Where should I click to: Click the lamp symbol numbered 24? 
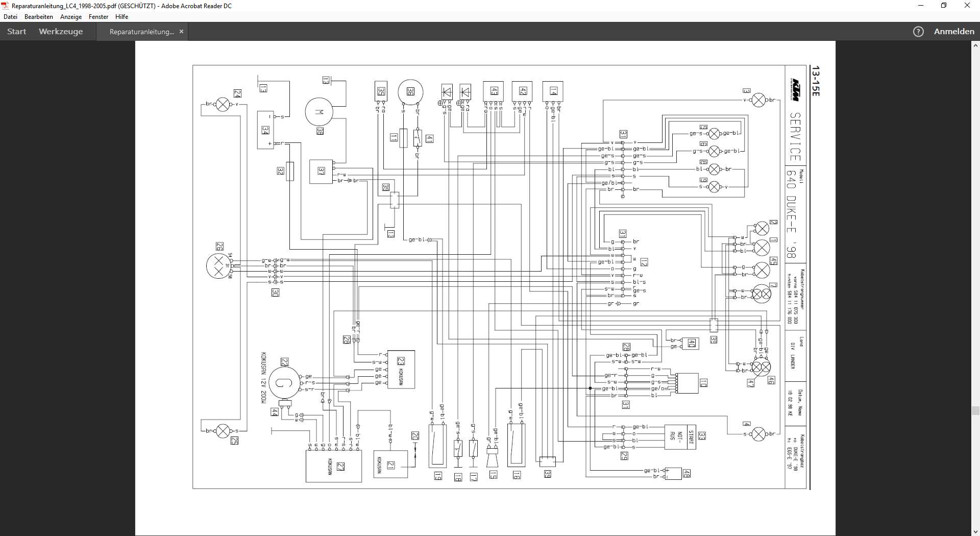(223, 105)
